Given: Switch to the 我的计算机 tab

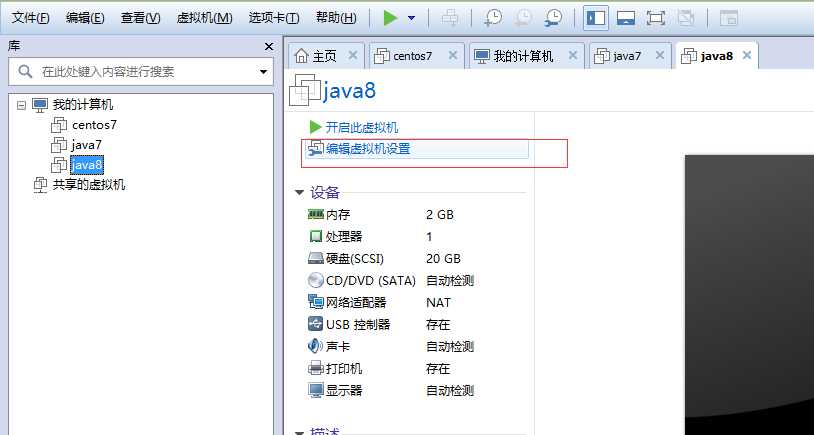Looking at the screenshot, I should pyautogui.click(x=523, y=56).
